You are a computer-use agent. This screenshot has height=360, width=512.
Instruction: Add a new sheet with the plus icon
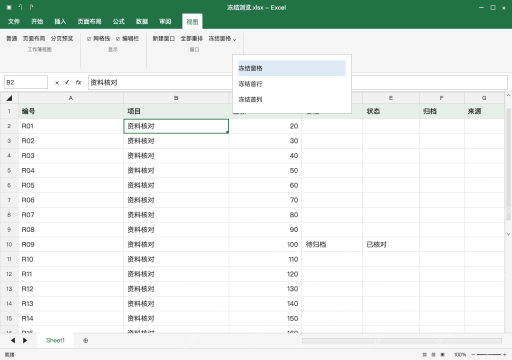pyautogui.click(x=86, y=340)
